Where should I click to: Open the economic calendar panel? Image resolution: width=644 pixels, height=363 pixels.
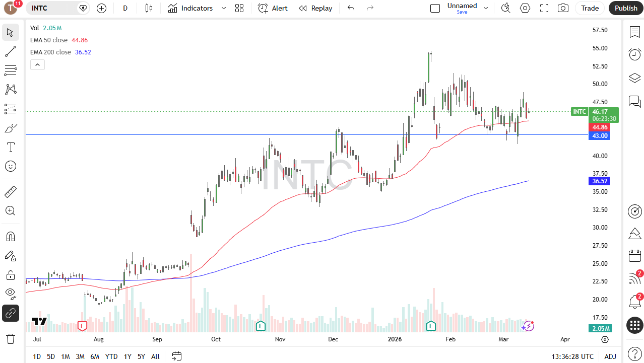[x=634, y=256]
